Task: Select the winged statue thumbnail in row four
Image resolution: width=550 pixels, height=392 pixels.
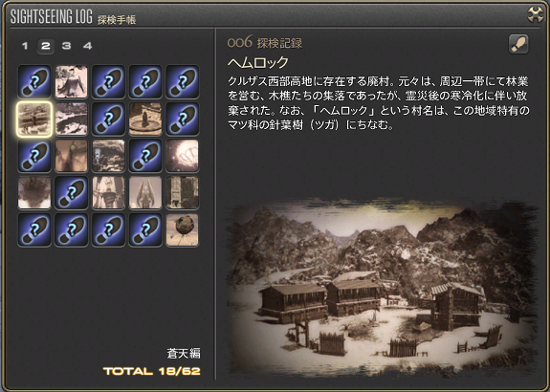Action: click(145, 193)
